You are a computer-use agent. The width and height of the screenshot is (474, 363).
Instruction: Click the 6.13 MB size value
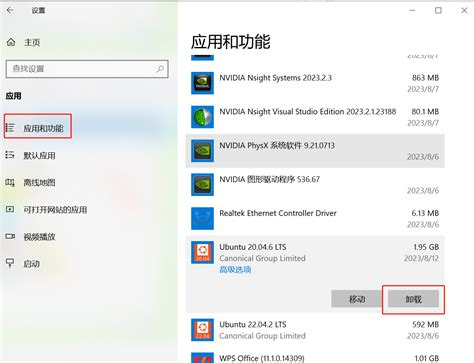(x=425, y=213)
